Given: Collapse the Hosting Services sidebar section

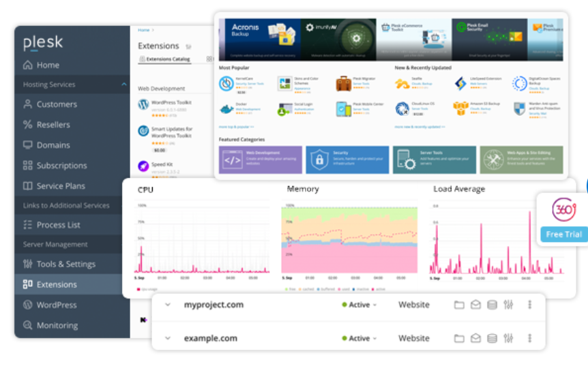Looking at the screenshot, I should pos(124,85).
